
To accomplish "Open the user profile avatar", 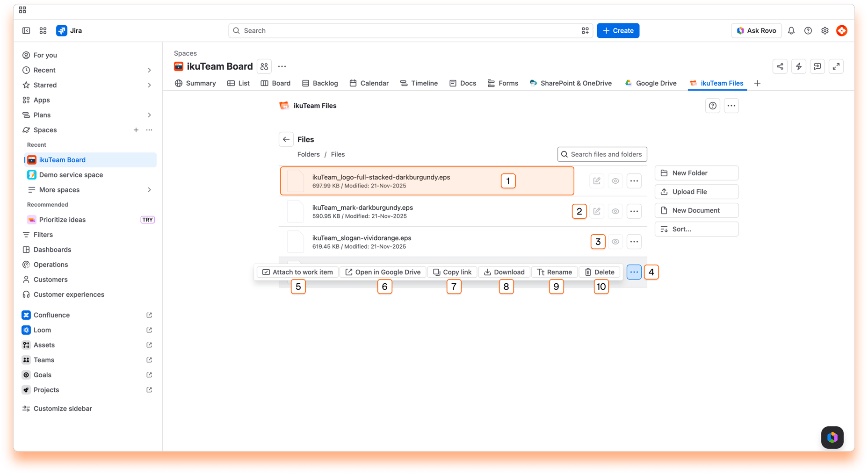I will pos(842,30).
